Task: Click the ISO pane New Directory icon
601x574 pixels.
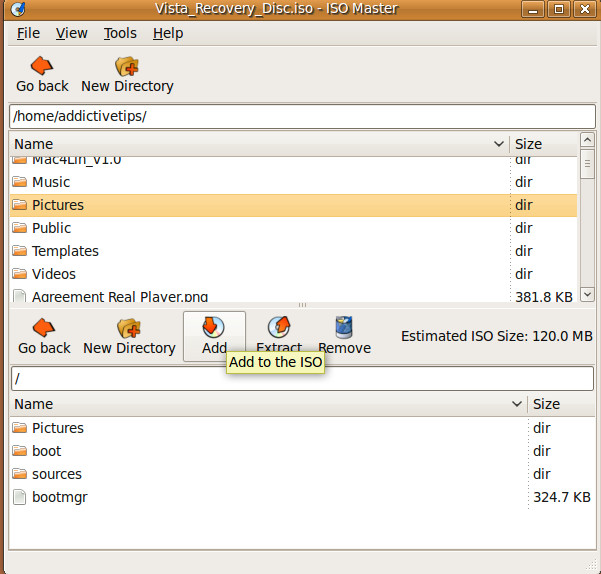Action: [129, 328]
